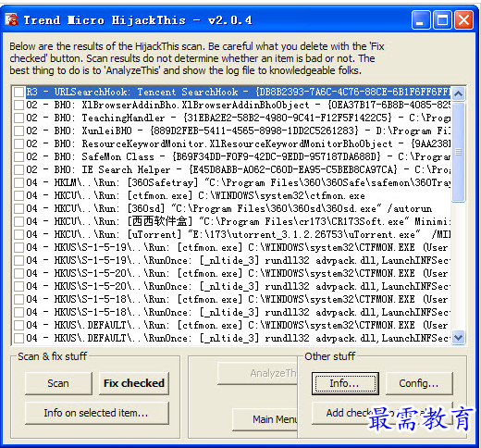Tick the SafeMon Class BHO checkbox
The width and height of the screenshot is (481, 448).
point(19,156)
